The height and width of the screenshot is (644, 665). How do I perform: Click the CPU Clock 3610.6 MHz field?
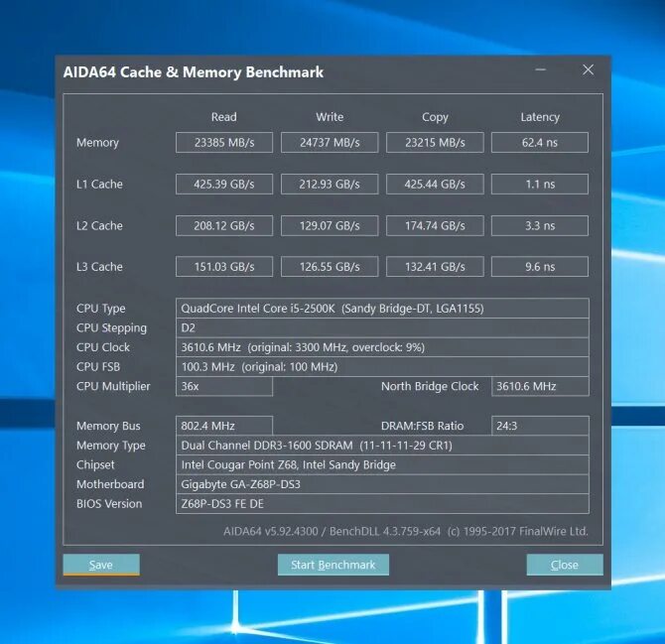(x=382, y=347)
